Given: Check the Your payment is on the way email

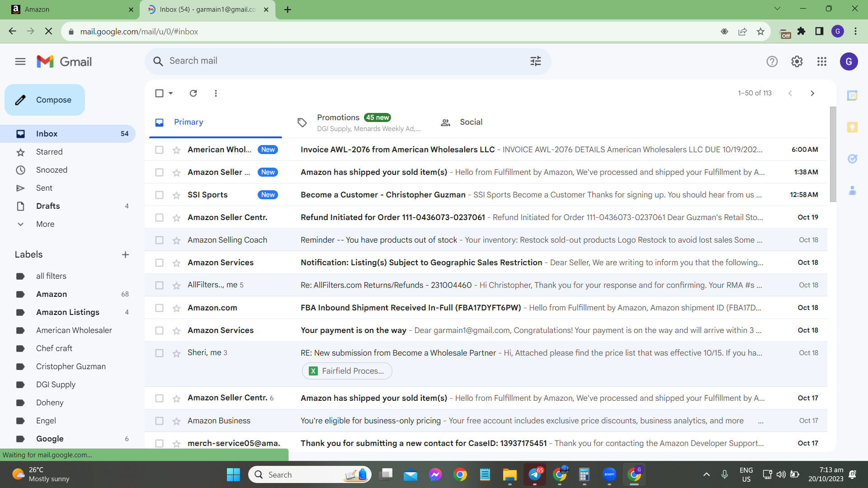Looking at the screenshot, I should [x=159, y=330].
